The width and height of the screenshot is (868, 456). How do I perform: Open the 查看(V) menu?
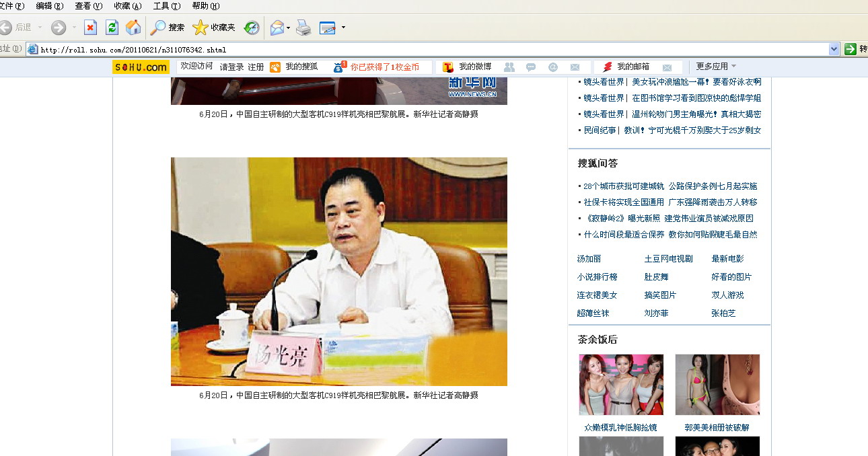coord(89,5)
